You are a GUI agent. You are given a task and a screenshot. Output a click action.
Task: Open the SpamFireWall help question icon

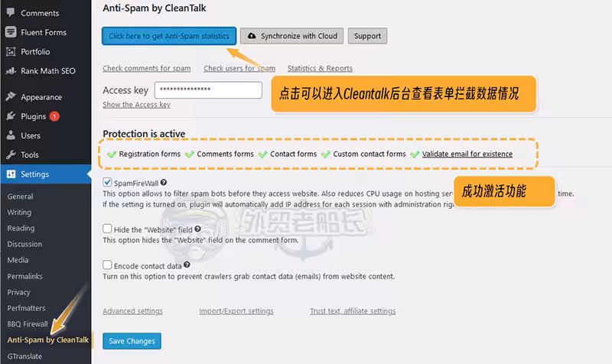(164, 182)
